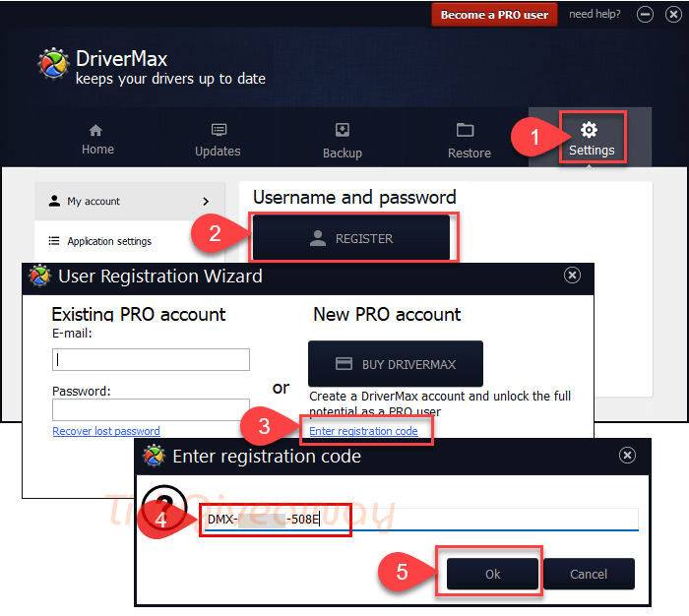Minimize the DriverMax main window
689x616 pixels.
(645, 15)
